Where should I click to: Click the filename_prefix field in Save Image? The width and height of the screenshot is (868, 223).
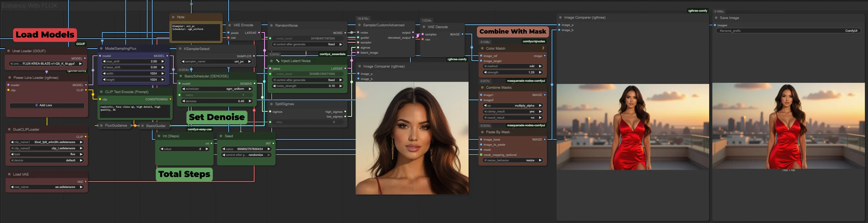(788, 31)
